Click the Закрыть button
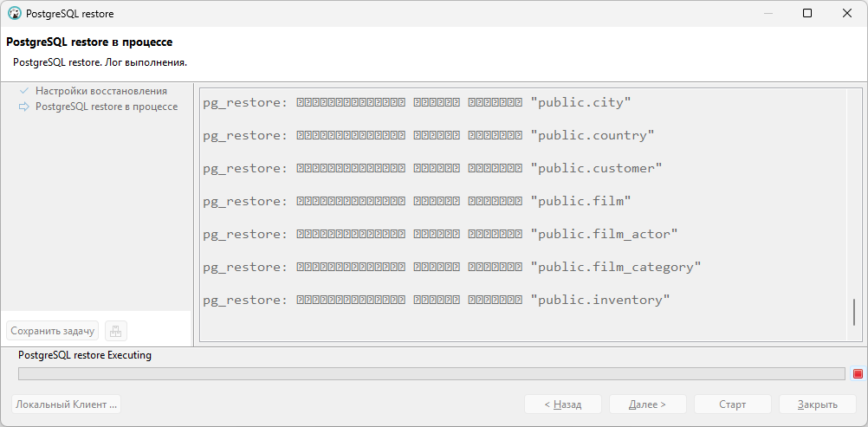 coord(818,404)
